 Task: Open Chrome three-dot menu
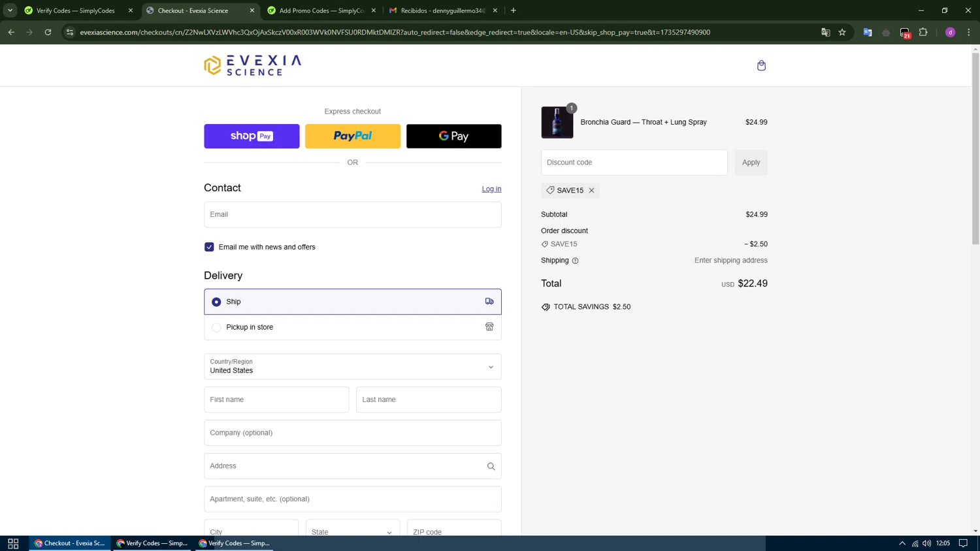coord(969,32)
